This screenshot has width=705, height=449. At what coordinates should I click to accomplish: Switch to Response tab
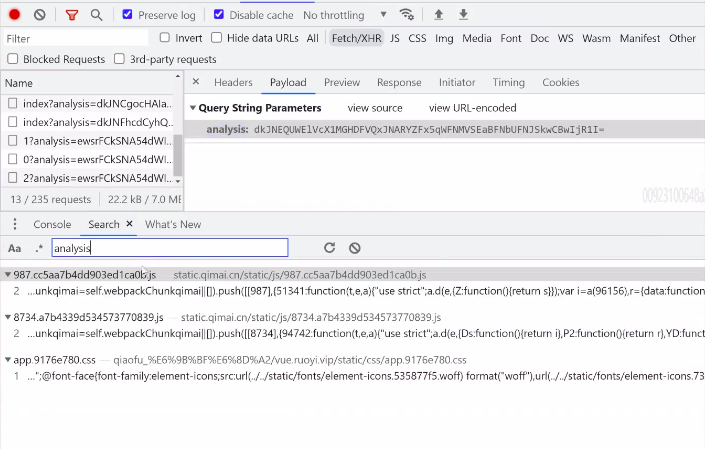coord(399,82)
